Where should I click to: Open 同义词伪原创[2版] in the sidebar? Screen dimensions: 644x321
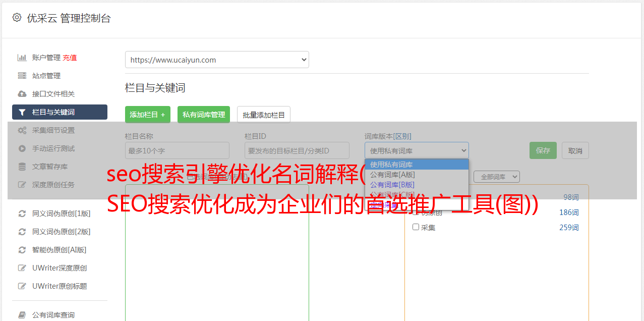pos(62,232)
